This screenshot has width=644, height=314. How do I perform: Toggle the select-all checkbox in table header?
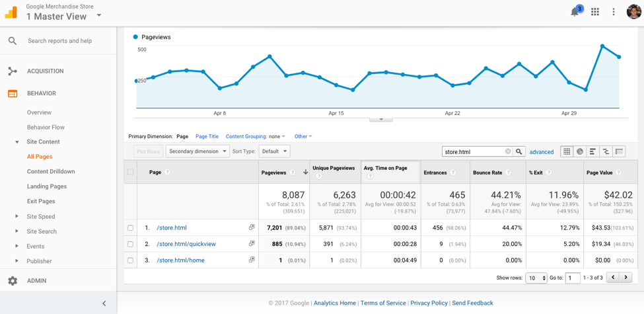131,172
